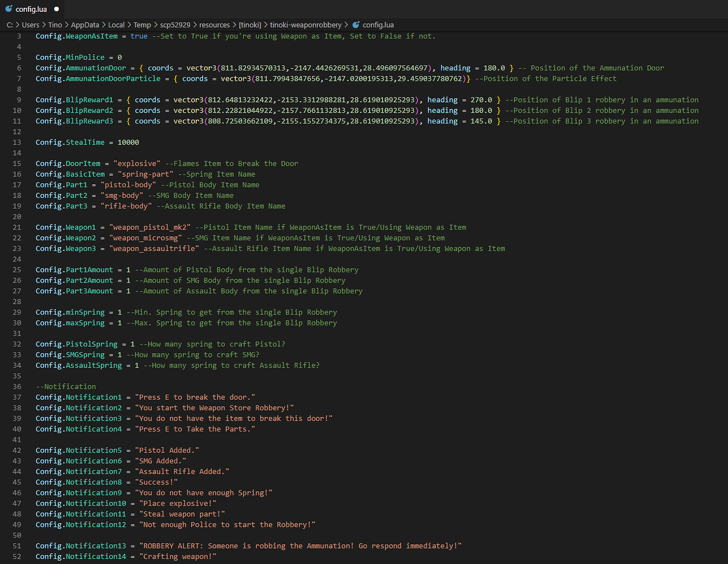Click the --Notification comment line
This screenshot has height=564, width=728.
click(65, 387)
